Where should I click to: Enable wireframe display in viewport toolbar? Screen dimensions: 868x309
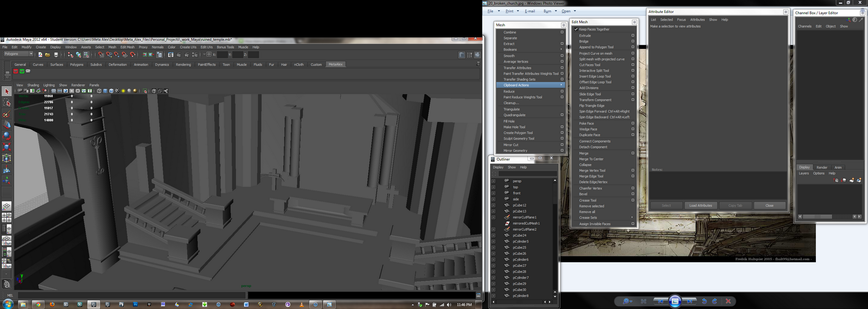(99, 91)
